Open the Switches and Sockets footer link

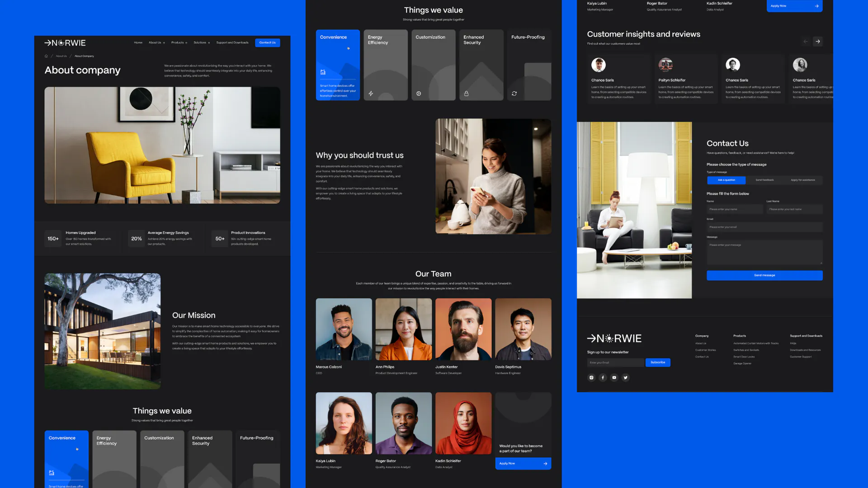tap(746, 350)
